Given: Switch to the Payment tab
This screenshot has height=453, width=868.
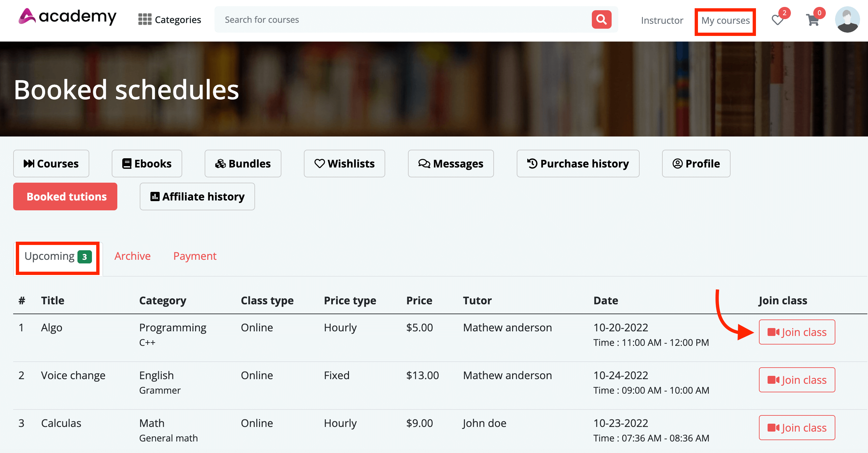Looking at the screenshot, I should click(x=194, y=256).
